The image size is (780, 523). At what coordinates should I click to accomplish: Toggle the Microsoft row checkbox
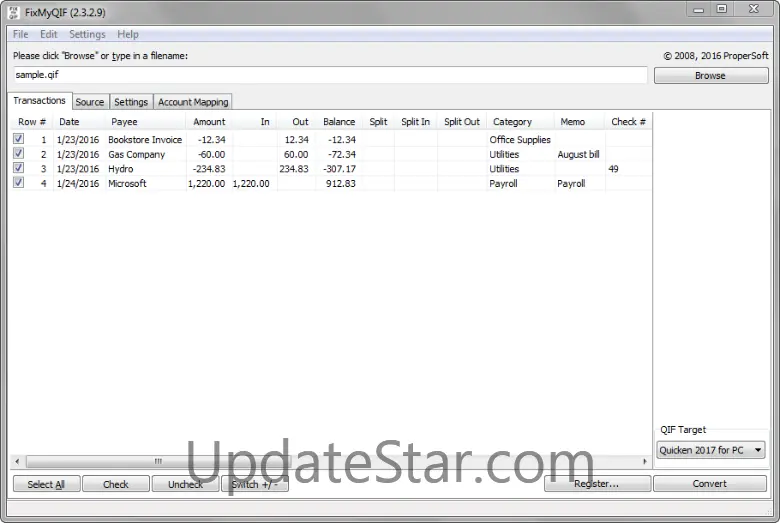coord(18,183)
